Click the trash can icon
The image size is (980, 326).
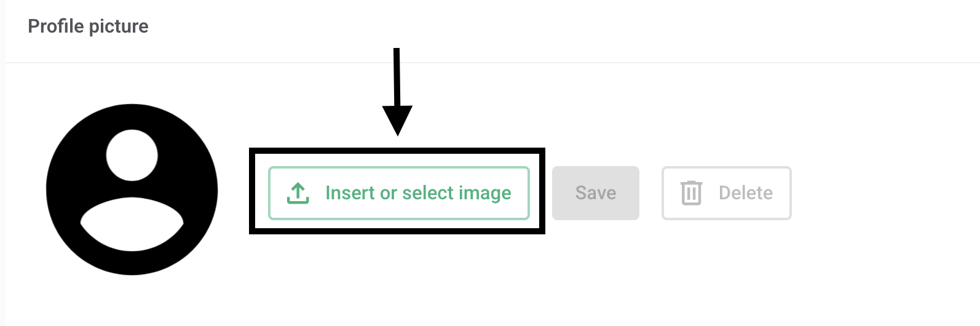coord(691,193)
